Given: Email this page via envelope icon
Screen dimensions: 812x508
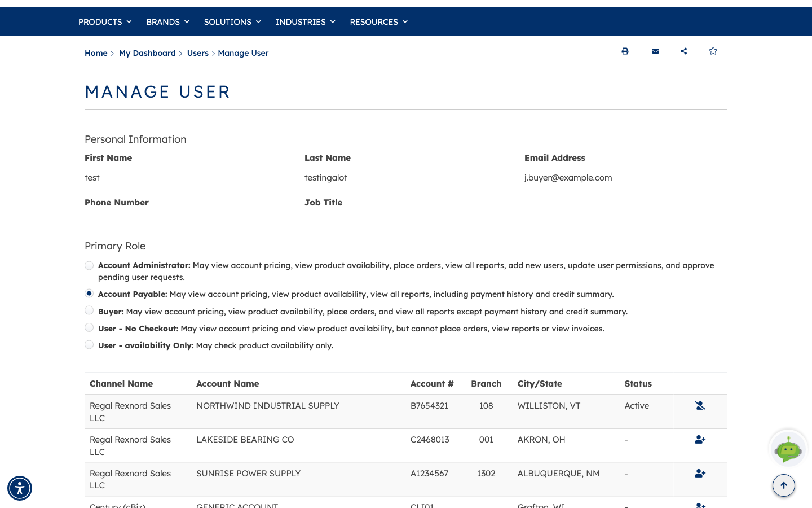Looking at the screenshot, I should [655, 51].
